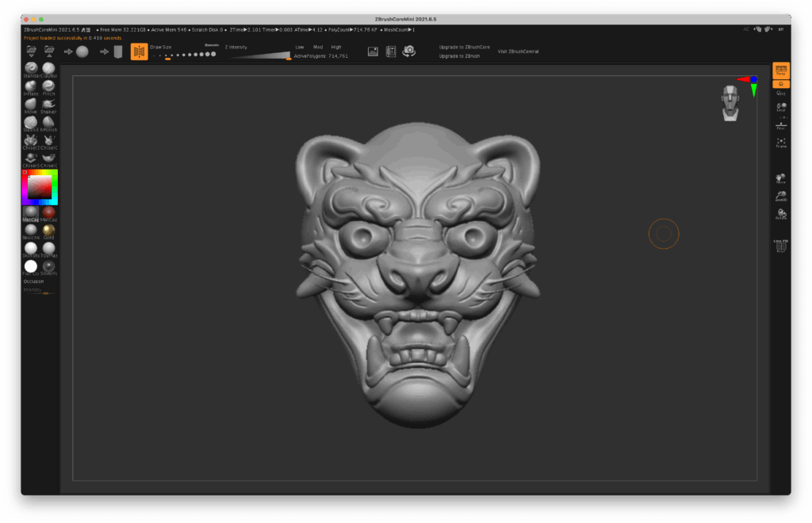
Task: Start a new stone block mesh
Action: 118,52
